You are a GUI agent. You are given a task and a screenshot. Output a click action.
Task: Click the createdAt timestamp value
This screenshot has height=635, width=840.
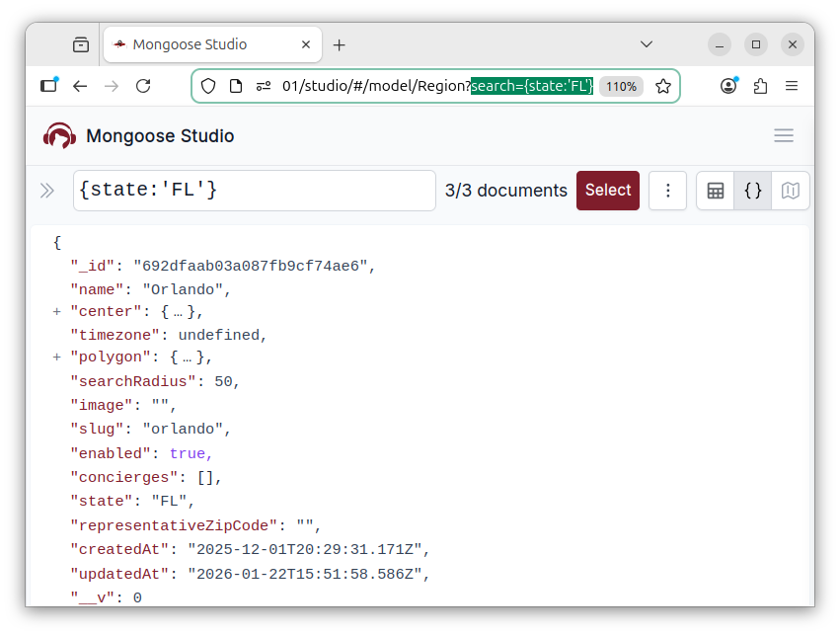coord(304,549)
